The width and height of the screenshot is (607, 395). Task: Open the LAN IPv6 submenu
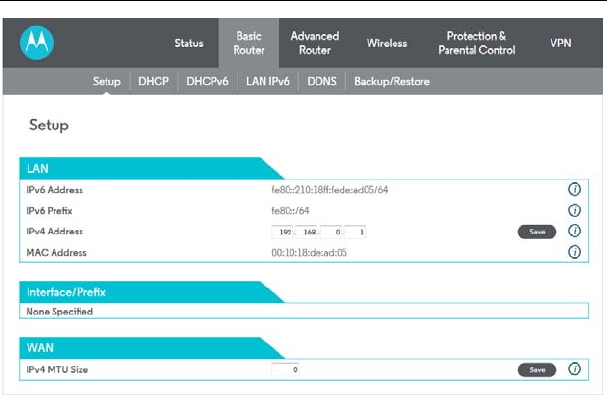coord(267,81)
